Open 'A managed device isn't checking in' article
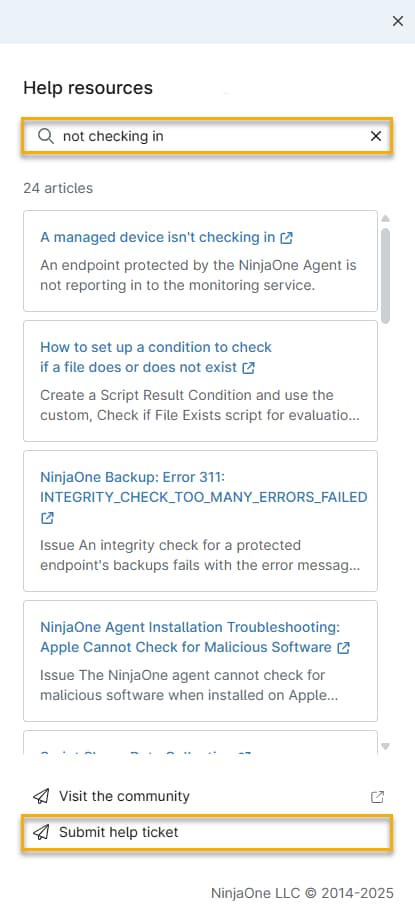This screenshot has height=911, width=415. pyautogui.click(x=158, y=237)
